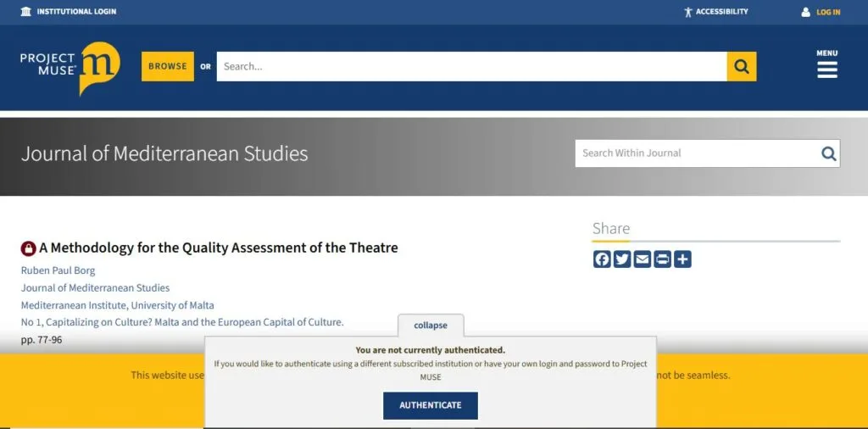
Task: Share article via email icon
Action: 643,259
